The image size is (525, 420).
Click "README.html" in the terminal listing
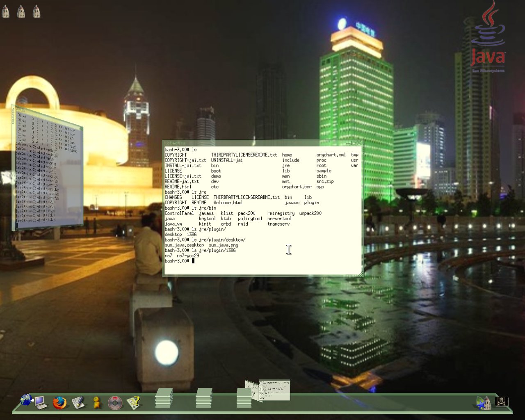pyautogui.click(x=178, y=187)
